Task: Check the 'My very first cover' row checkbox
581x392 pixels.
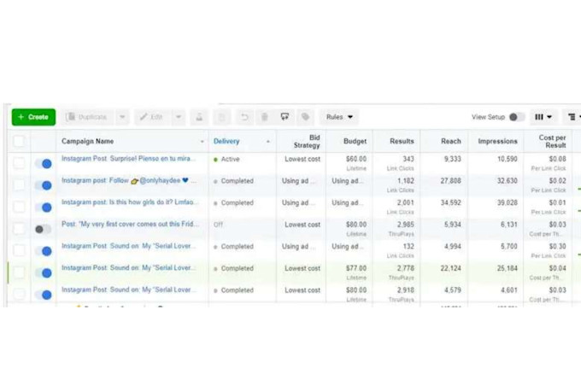Action: coord(19,229)
